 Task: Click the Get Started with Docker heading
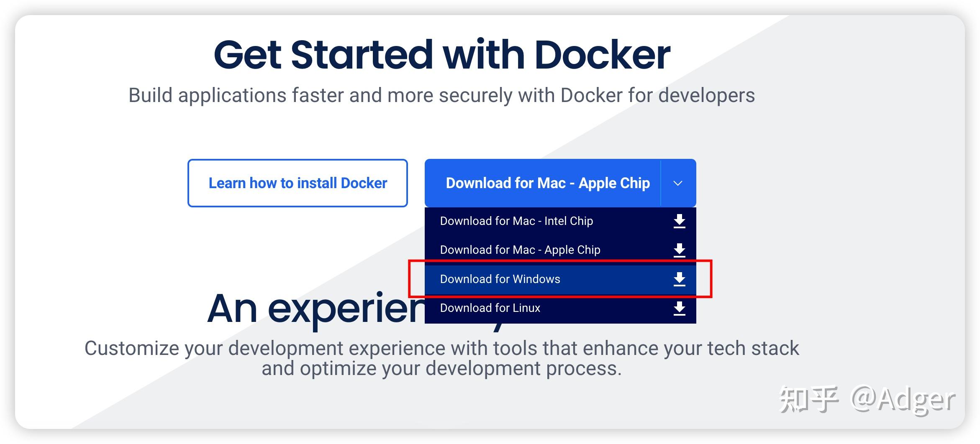[x=442, y=55]
